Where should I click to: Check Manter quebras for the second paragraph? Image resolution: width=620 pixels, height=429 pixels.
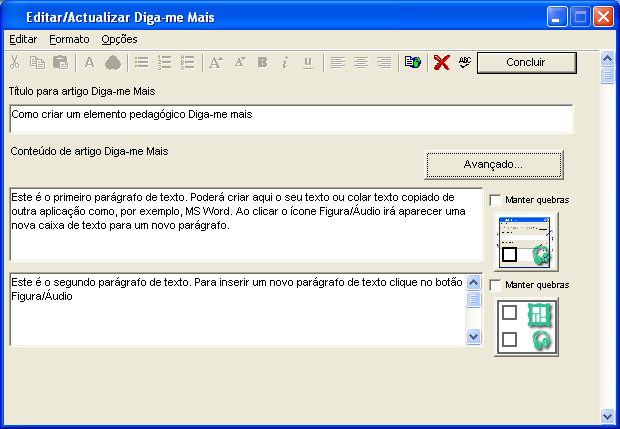pyautogui.click(x=496, y=285)
